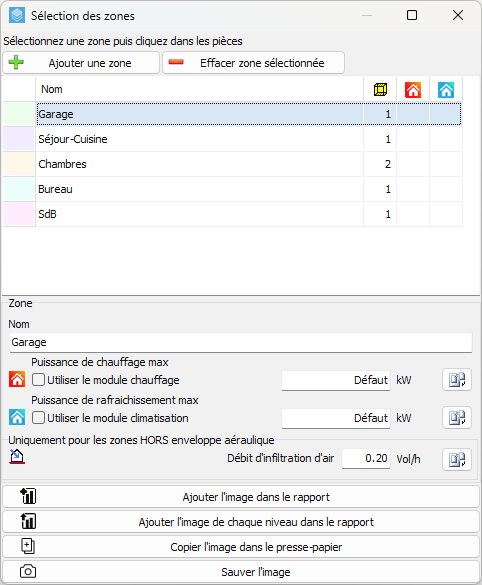
Task: Click the Sauver l'image button
Action: tap(241, 572)
